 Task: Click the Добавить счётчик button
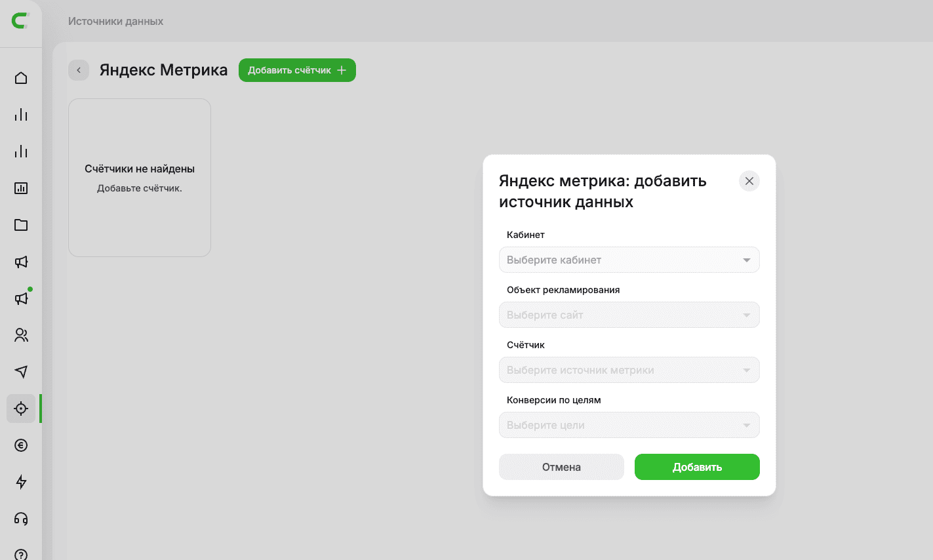(x=297, y=70)
